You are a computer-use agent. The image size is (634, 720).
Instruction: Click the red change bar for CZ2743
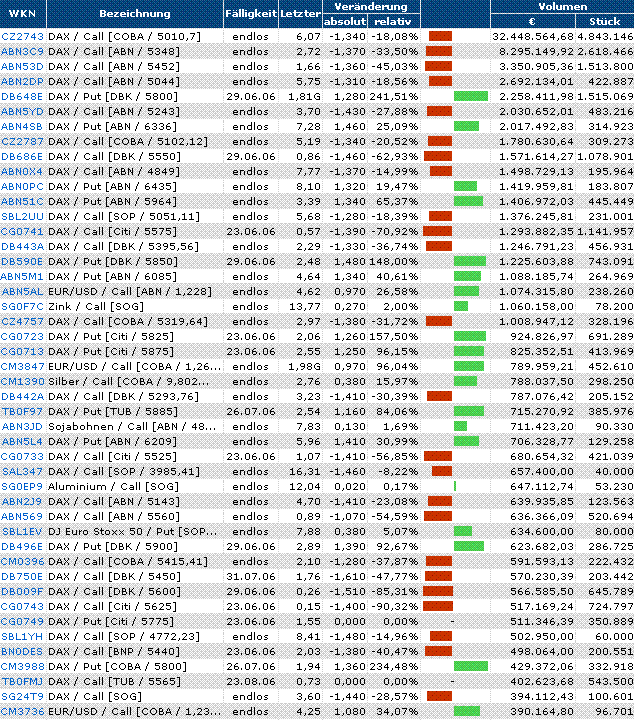[x=440, y=36]
